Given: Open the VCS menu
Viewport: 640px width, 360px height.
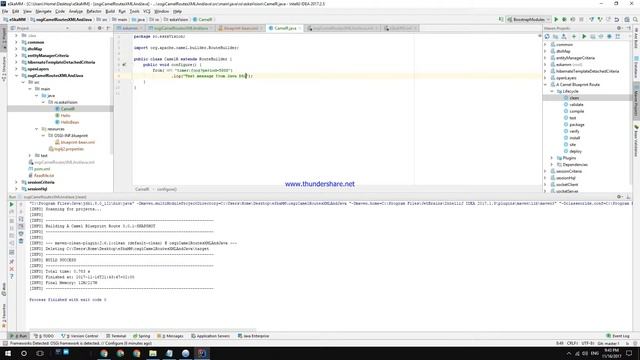Looking at the screenshot, I should (147, 11).
